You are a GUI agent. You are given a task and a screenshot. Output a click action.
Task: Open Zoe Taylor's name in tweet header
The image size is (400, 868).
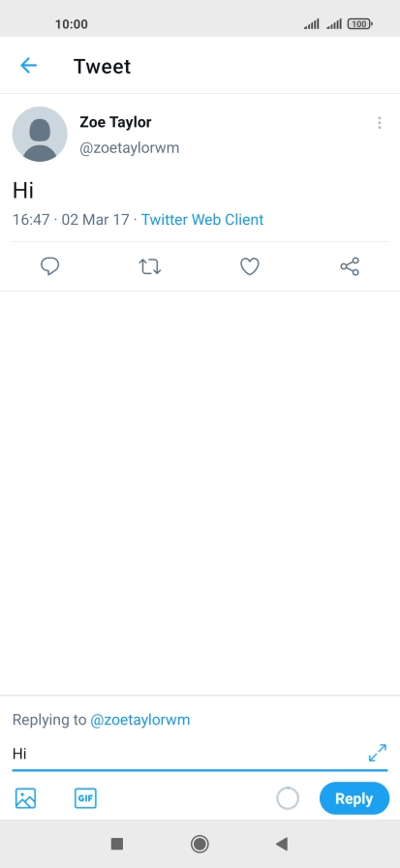115,122
